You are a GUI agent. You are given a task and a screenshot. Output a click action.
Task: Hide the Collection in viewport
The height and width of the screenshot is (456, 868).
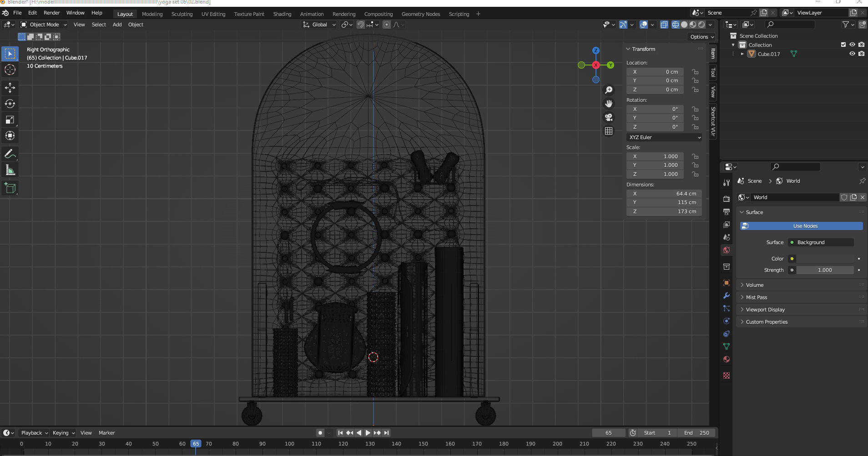click(x=852, y=45)
